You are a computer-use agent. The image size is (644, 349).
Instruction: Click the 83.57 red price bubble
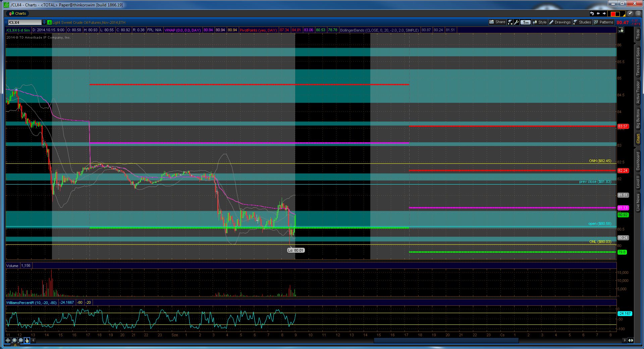(623, 126)
